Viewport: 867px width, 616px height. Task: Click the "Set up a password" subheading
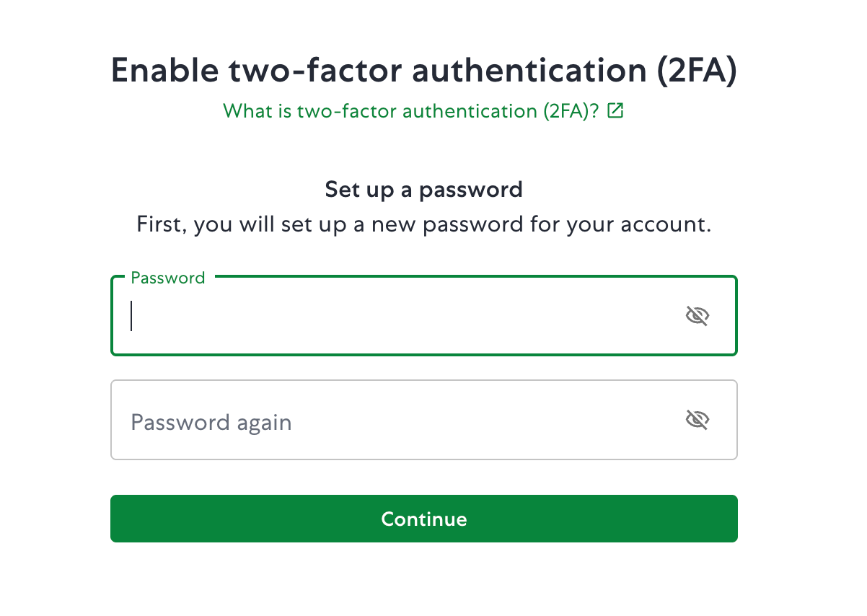[x=424, y=190]
